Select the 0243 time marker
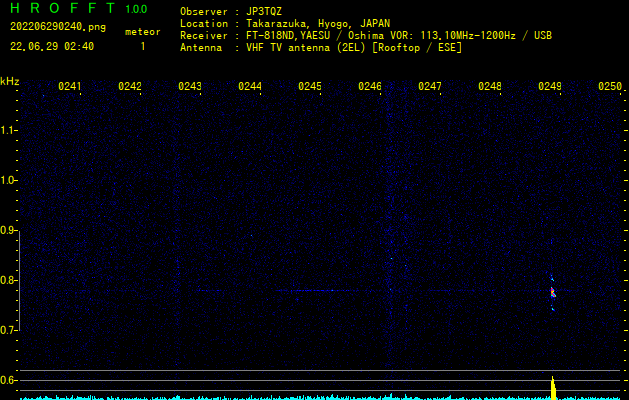Image resolution: width=629 pixels, height=400 pixels. click(x=190, y=87)
